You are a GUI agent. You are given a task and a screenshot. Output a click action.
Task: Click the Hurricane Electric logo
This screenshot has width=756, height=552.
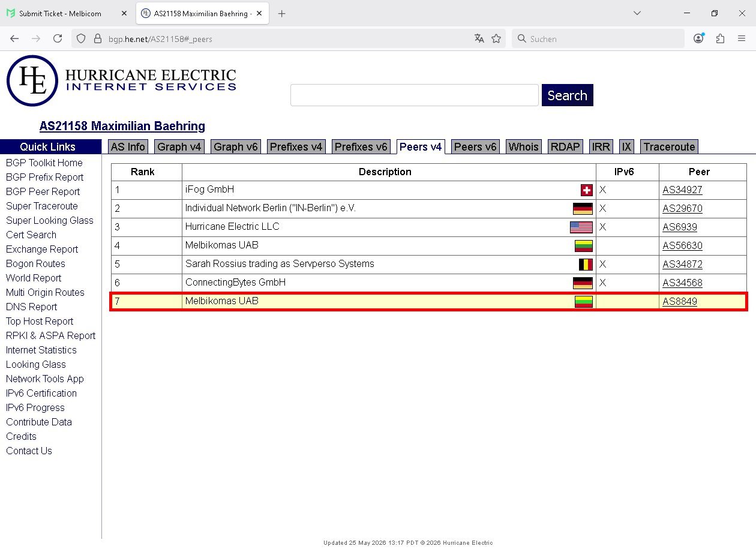point(121,81)
